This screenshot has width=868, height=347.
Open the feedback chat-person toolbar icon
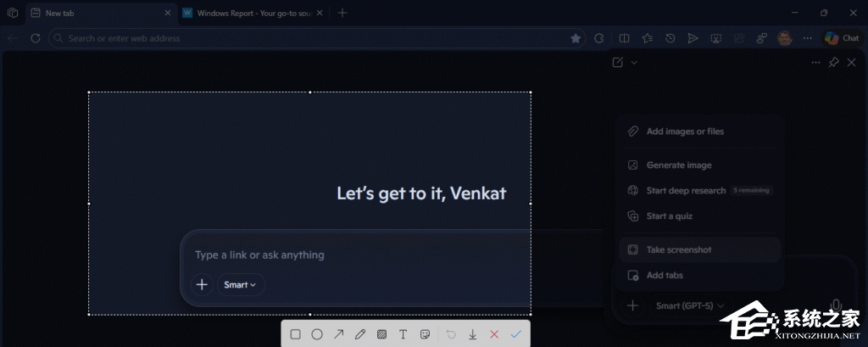(762, 38)
